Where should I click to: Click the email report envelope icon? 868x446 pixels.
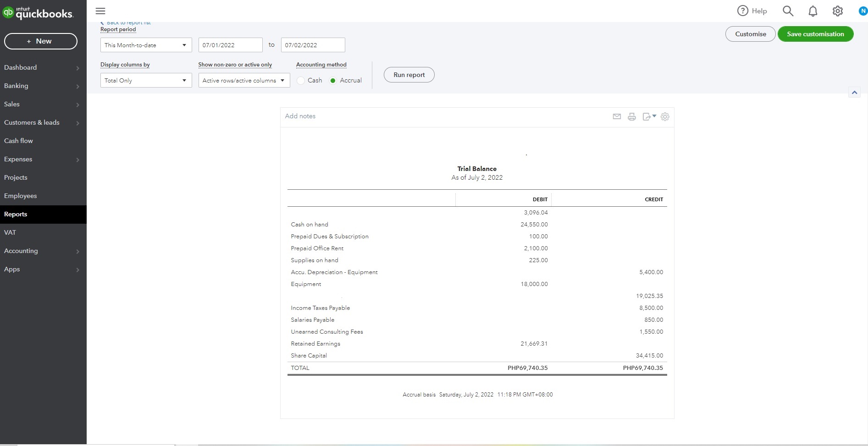[617, 116]
